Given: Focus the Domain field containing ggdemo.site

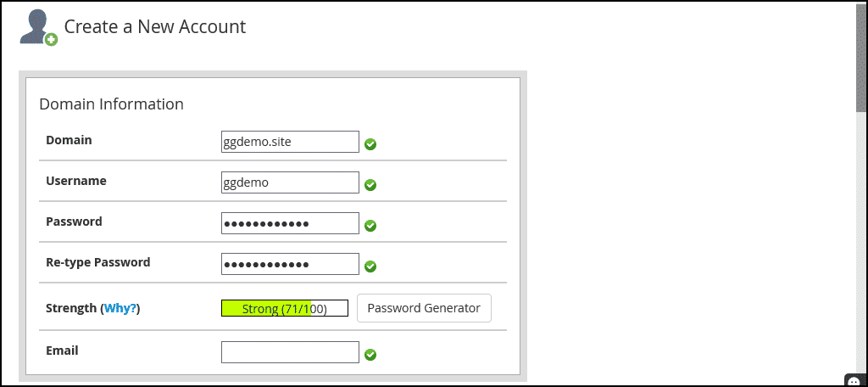Looking at the screenshot, I should [290, 142].
